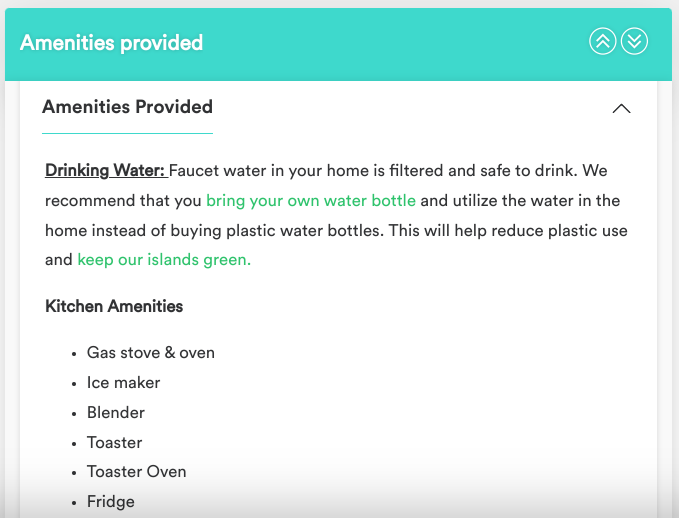Select the 'Toaster' list item
Image resolution: width=679 pixels, height=518 pixels.
pos(114,442)
